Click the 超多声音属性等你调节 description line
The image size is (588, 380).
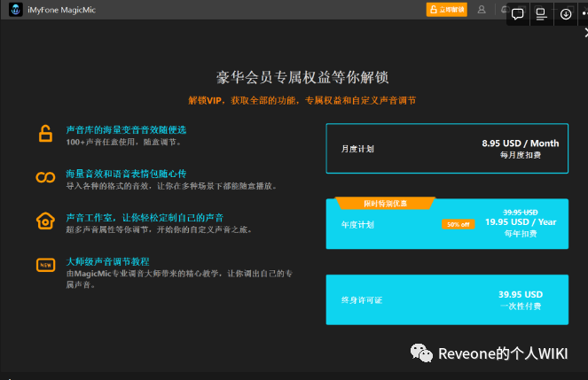pyautogui.click(x=159, y=229)
